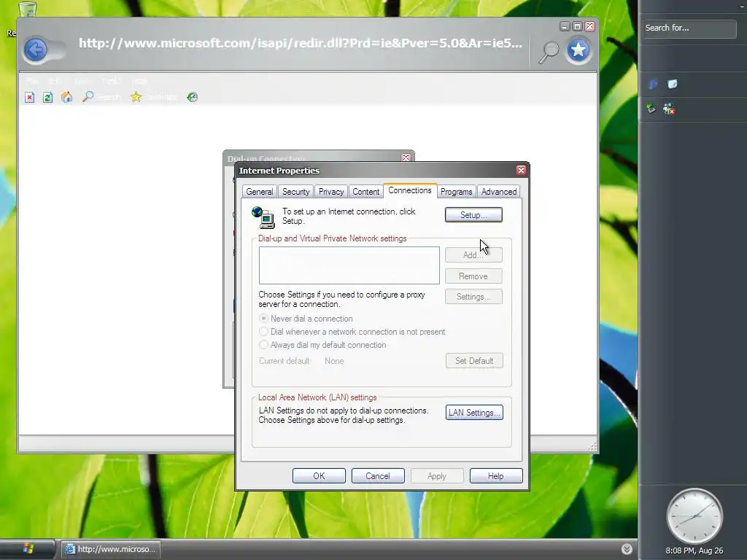Image resolution: width=747 pixels, height=560 pixels.
Task: Click the dial-up connections list box
Action: tap(349, 265)
